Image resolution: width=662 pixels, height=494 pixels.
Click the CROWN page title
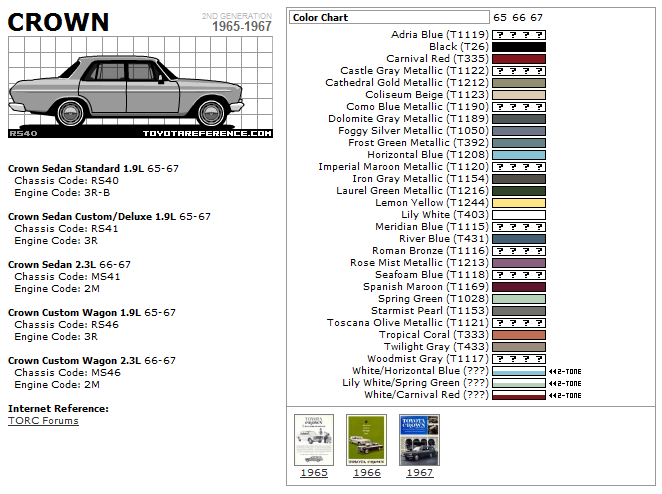tap(58, 22)
